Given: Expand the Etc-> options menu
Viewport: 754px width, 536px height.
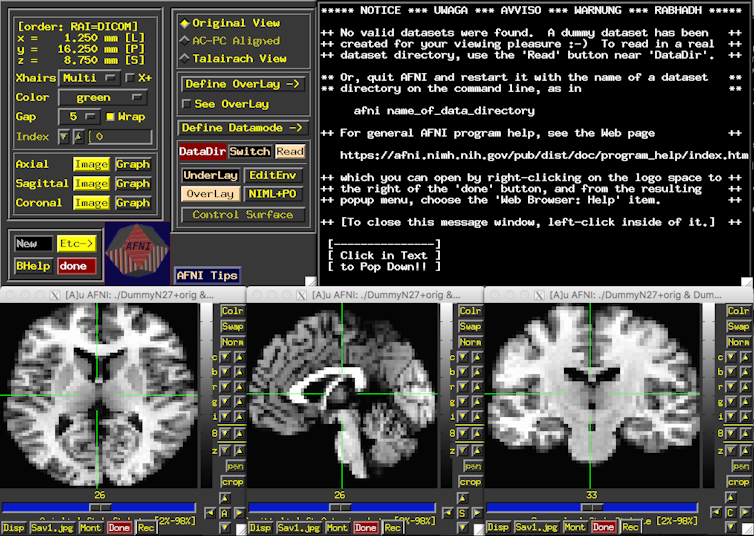Looking at the screenshot, I should tap(76, 244).
